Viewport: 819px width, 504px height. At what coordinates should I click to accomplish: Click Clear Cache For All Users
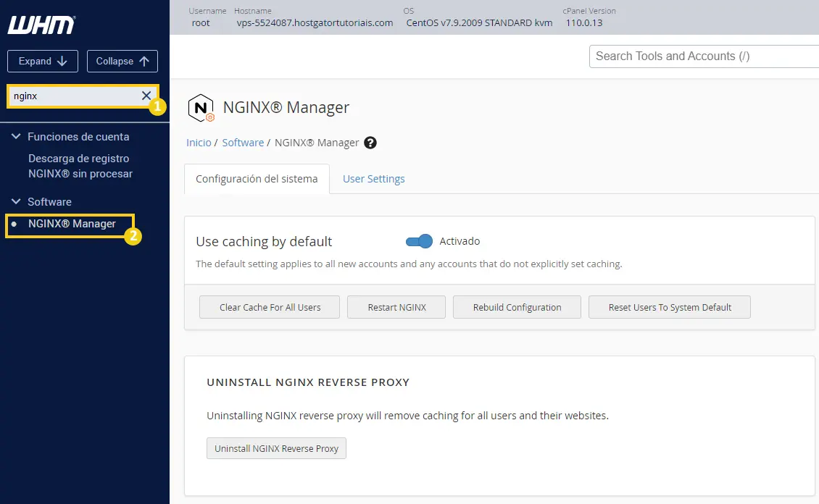point(270,307)
